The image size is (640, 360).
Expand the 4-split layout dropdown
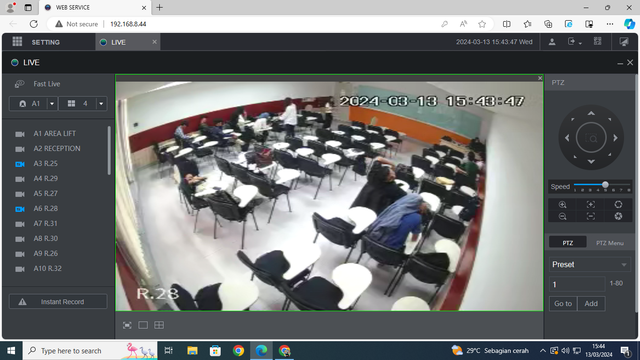[x=101, y=104]
